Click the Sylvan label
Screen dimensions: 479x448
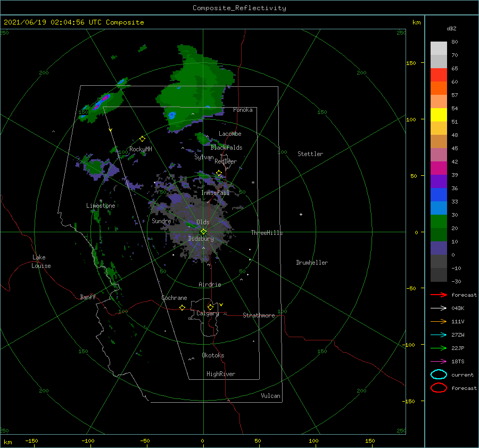coord(204,157)
